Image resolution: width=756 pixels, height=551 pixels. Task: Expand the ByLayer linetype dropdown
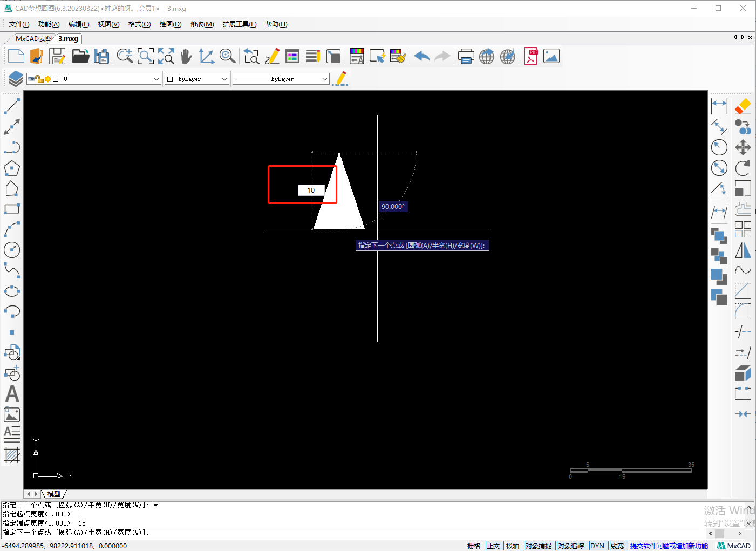(x=324, y=79)
